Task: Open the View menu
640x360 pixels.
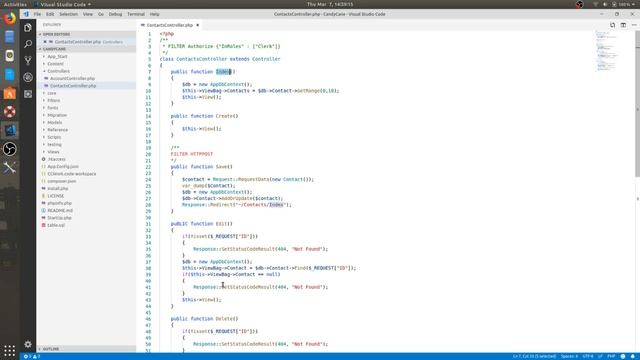Action: [88, 14]
